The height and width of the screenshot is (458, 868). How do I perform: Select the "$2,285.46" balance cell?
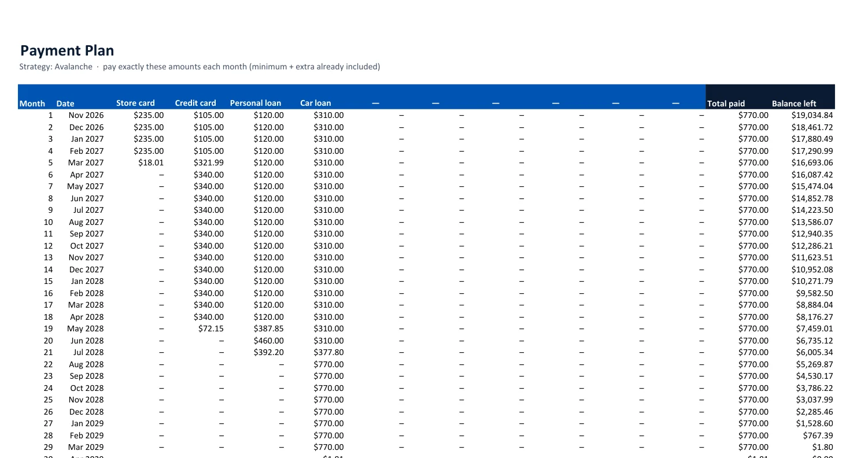815,412
